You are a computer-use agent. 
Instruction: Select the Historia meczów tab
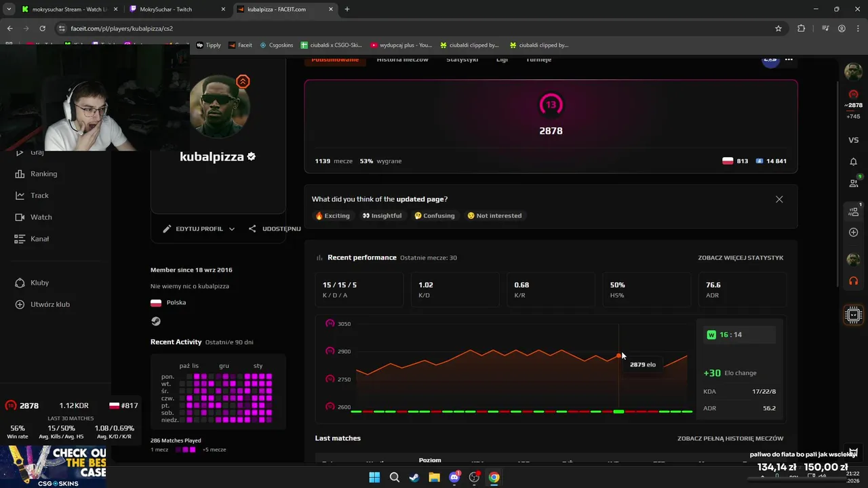coord(402,60)
